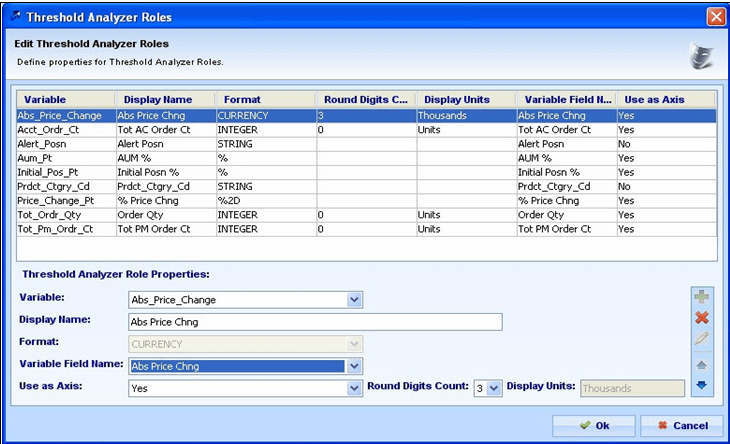Click the Use as Axis column header
Screen dimensions: 730x444
point(666,100)
